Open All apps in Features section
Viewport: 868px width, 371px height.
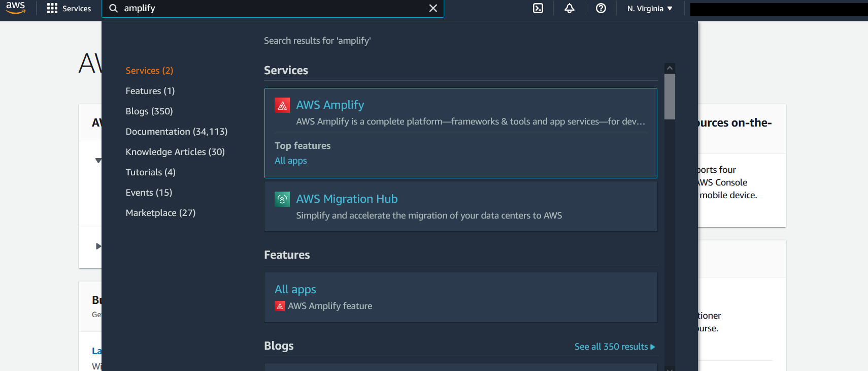295,289
